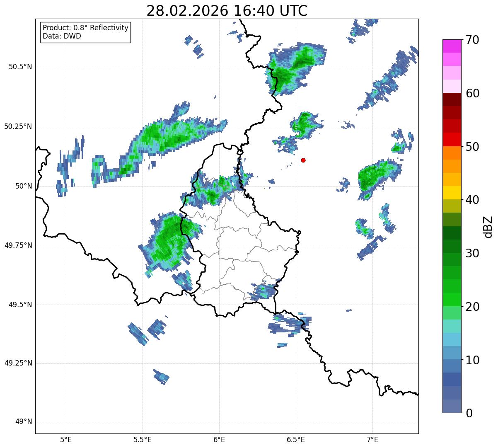
Task: Click the 7°E longitude label
Action: pos(372,439)
